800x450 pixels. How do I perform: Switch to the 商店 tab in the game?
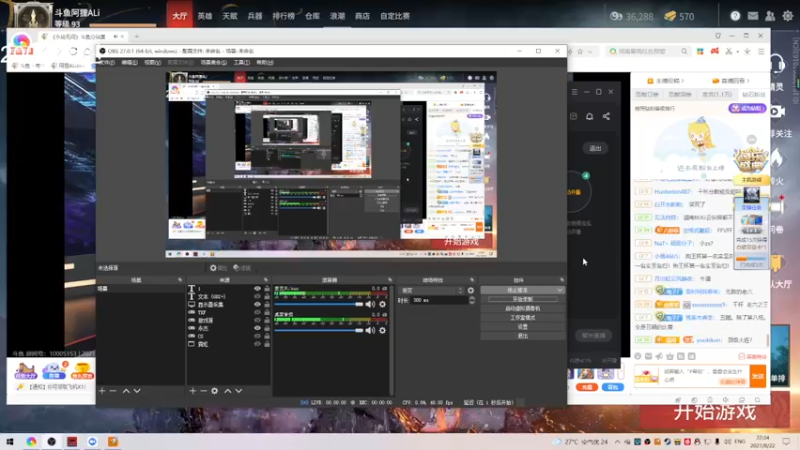(362, 16)
